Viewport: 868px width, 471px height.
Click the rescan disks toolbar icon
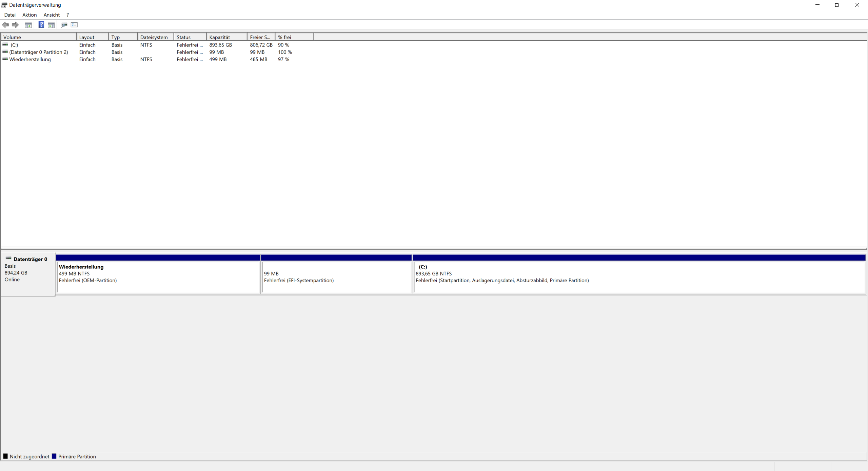[x=64, y=25]
